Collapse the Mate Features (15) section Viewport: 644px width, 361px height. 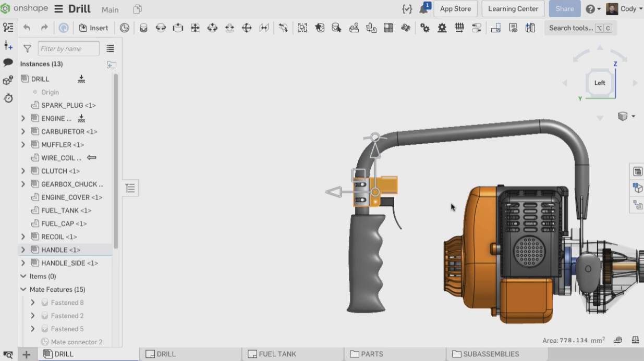point(23,290)
